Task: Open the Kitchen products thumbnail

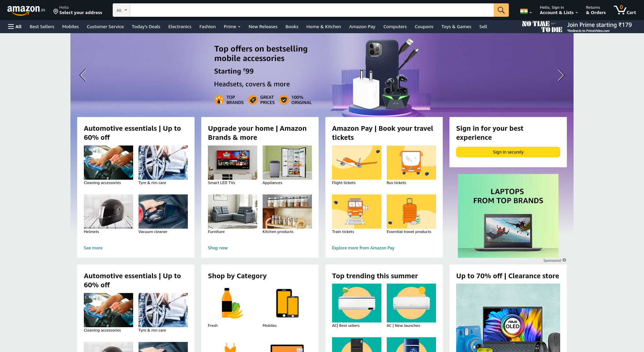Action: (287, 212)
